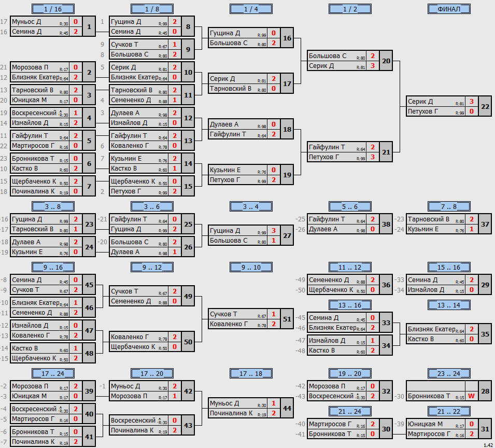Click 'Петухов Г' in the final match
The height and width of the screenshot is (448, 495).
click(x=423, y=111)
